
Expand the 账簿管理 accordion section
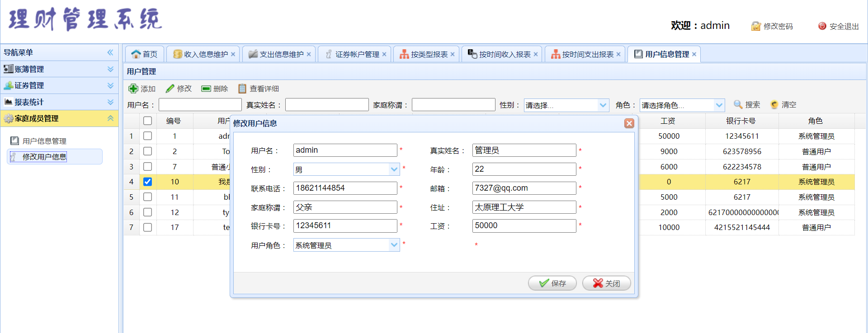pyautogui.click(x=110, y=69)
